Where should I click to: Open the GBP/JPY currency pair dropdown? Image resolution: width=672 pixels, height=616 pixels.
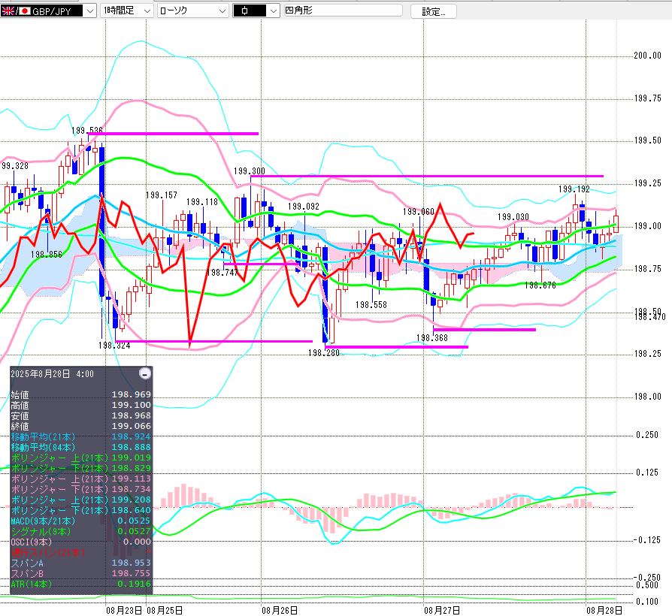click(48, 11)
